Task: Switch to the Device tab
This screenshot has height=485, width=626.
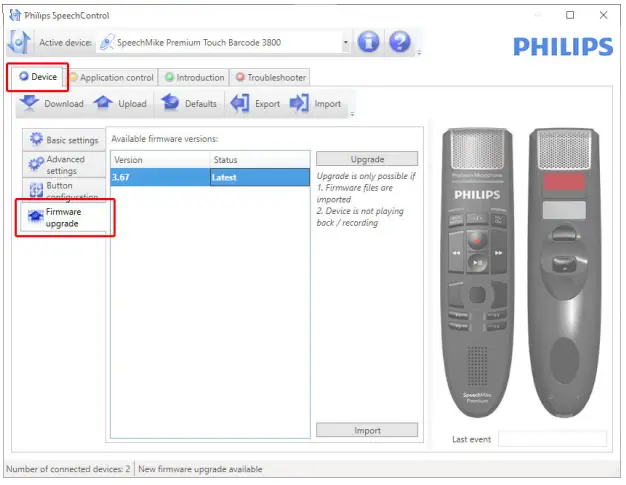Action: 38,77
